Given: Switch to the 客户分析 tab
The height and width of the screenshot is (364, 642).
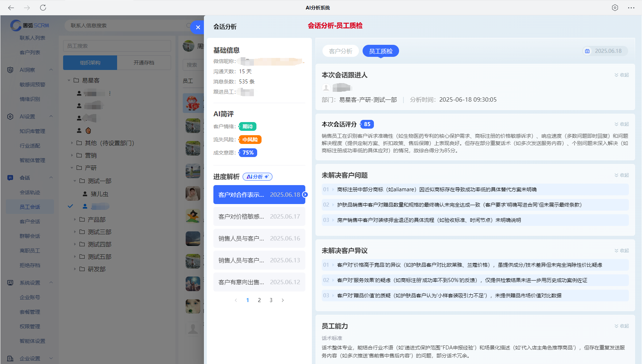Looking at the screenshot, I should tap(341, 51).
